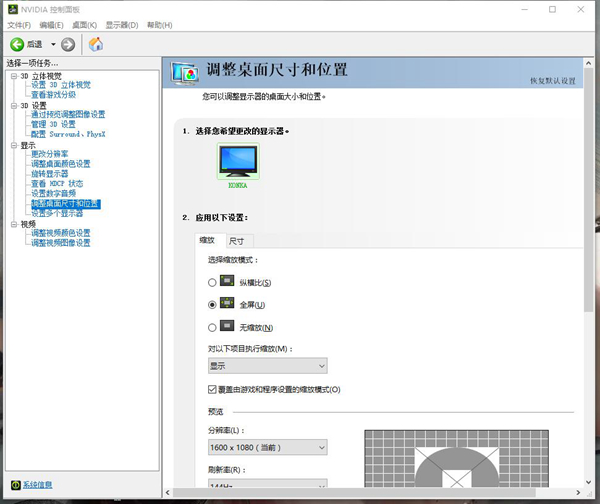This screenshot has height=504, width=600.
Task: Open the 文件(F) menu
Action: click(19, 25)
